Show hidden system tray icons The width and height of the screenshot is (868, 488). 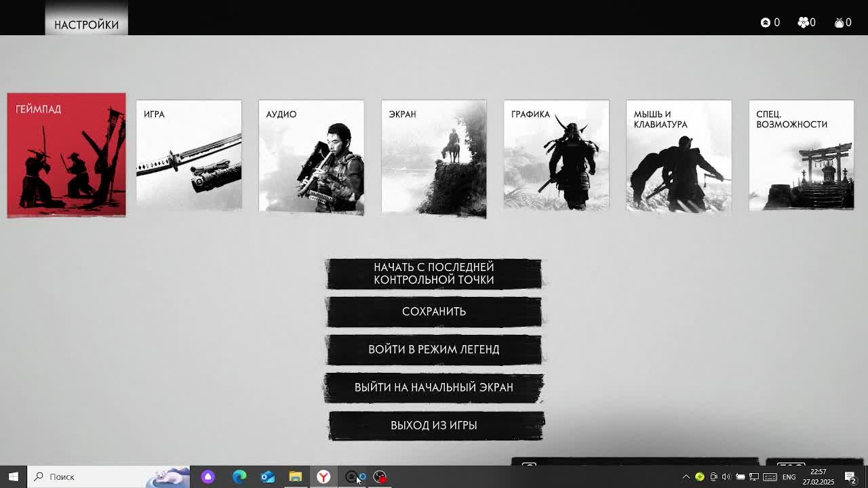[x=686, y=476]
